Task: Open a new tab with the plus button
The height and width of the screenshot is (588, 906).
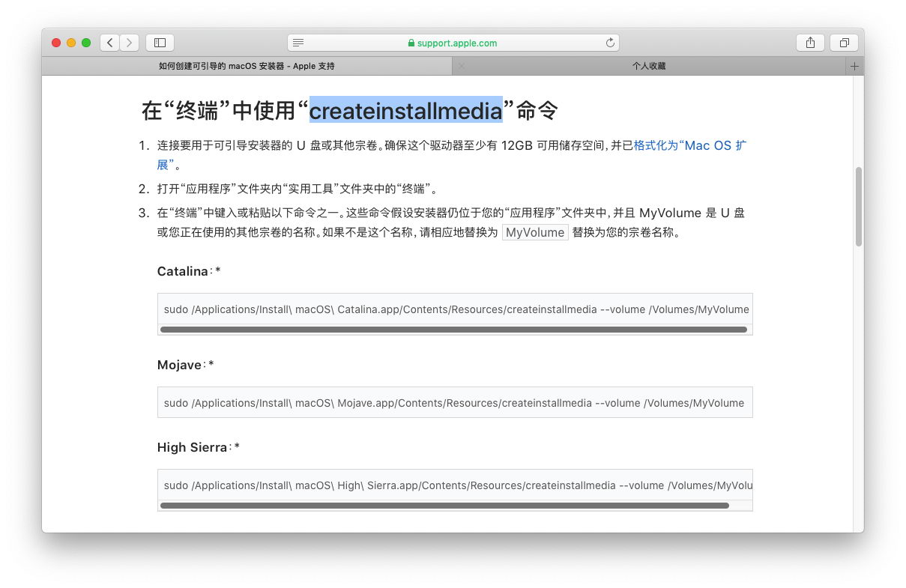Action: (x=854, y=66)
